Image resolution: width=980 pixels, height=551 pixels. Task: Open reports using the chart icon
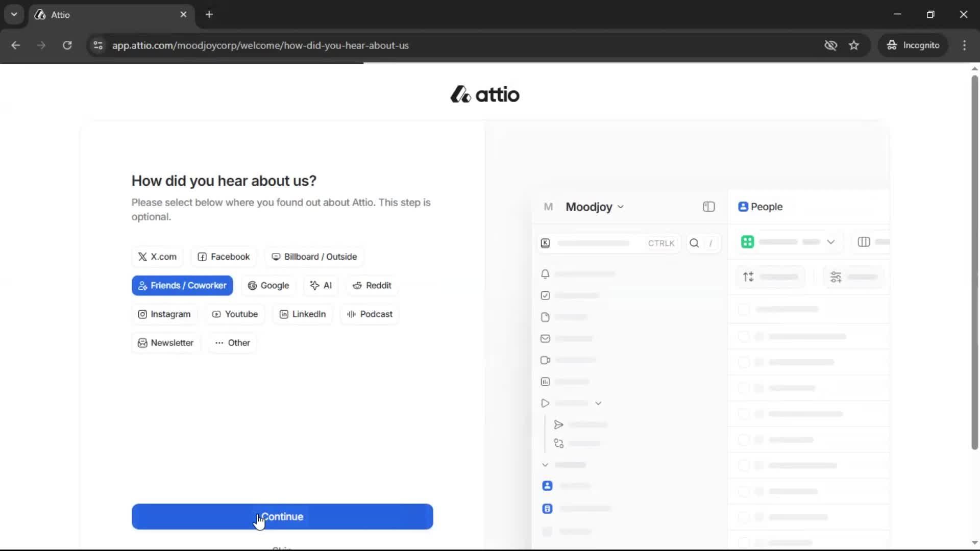click(545, 381)
